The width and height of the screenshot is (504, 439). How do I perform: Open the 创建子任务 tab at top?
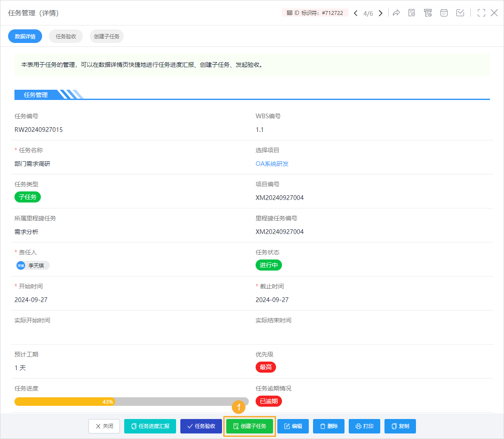click(x=107, y=37)
